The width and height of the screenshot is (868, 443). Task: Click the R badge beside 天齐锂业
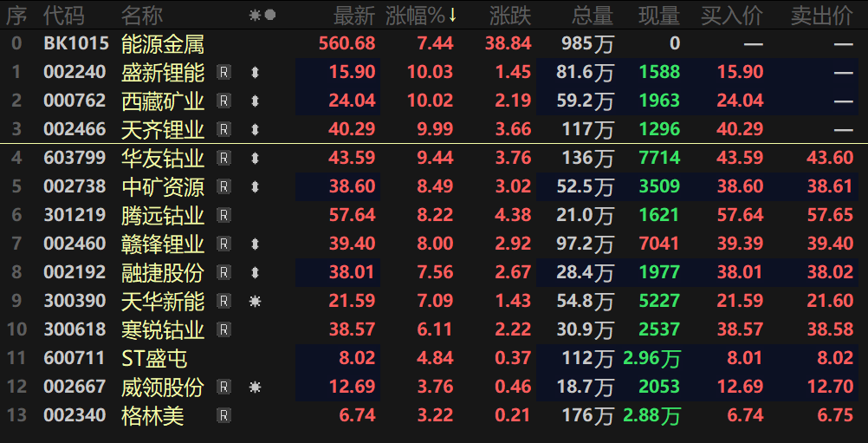pos(223,130)
